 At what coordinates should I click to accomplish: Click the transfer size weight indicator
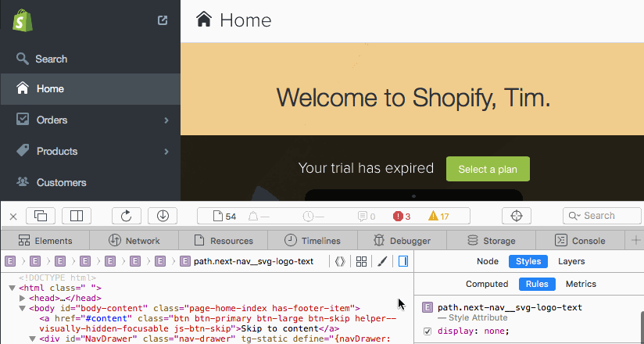click(259, 217)
